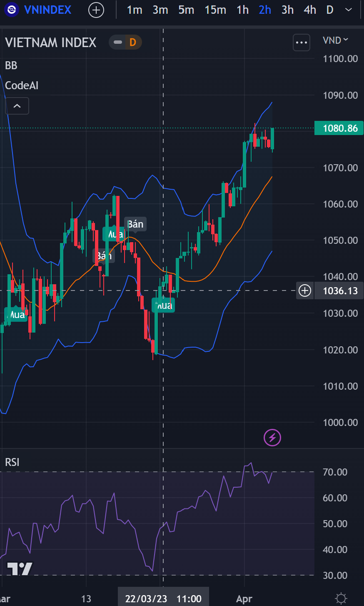Click the VIETNAM INDEX title
The width and height of the screenshot is (364, 606).
tap(51, 43)
